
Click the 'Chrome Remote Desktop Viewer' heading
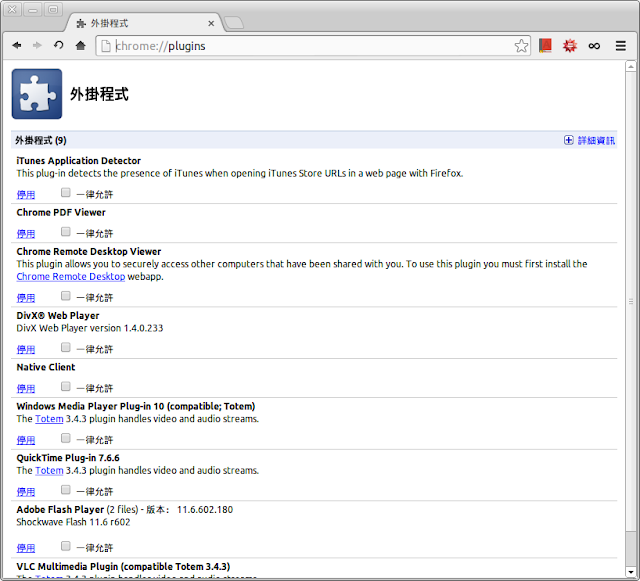(89, 251)
